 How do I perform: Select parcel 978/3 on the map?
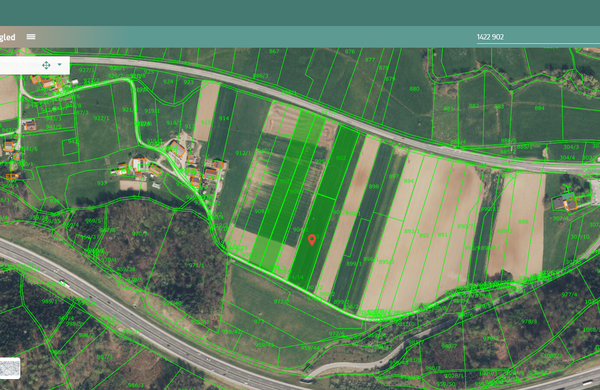pos(529,321)
